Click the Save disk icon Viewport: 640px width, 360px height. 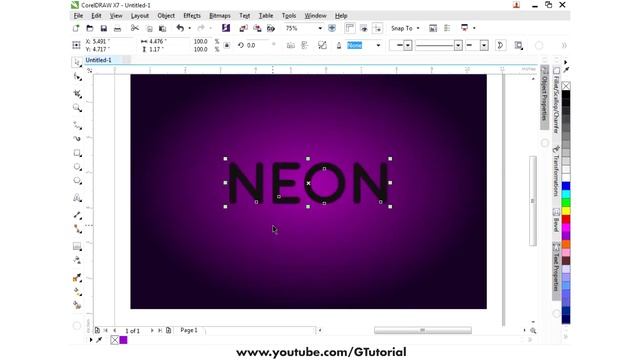104,28
